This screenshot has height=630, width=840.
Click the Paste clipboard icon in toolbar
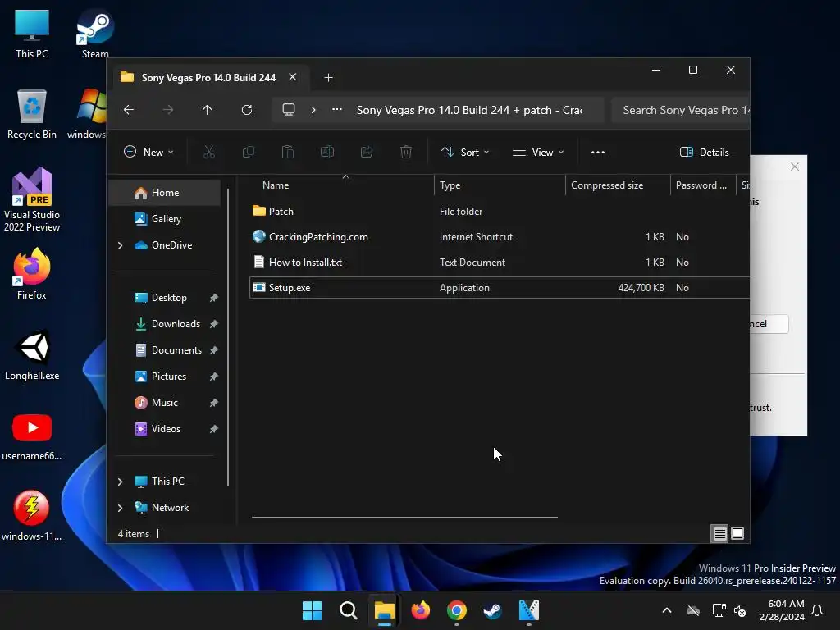(288, 152)
